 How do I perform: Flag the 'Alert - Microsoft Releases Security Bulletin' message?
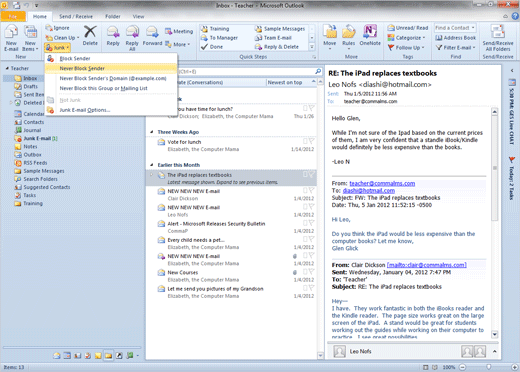tap(311, 223)
